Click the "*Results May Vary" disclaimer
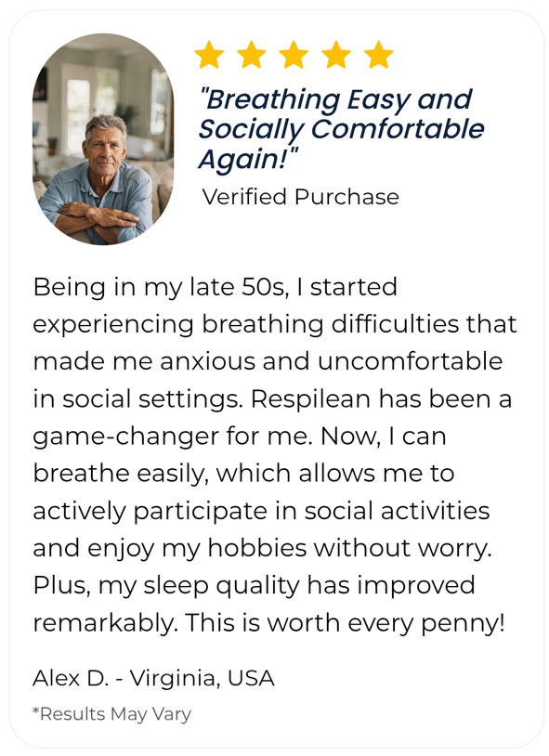 tap(111, 714)
